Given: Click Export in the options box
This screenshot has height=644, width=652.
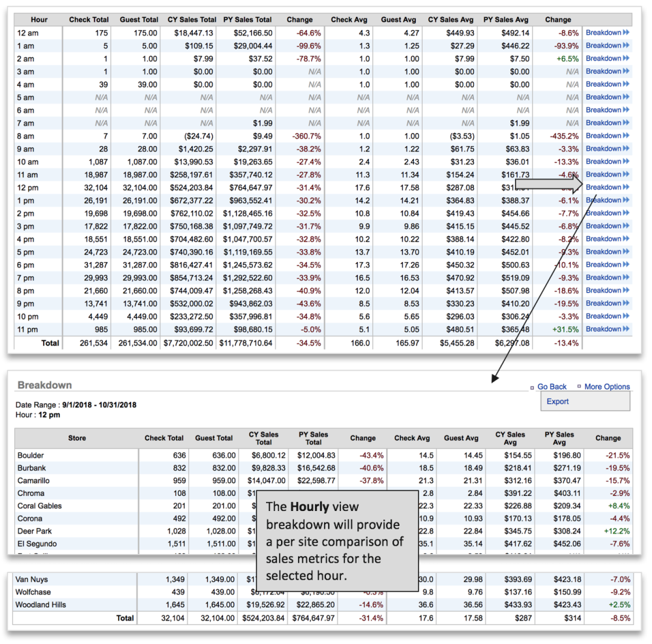Looking at the screenshot, I should point(557,402).
